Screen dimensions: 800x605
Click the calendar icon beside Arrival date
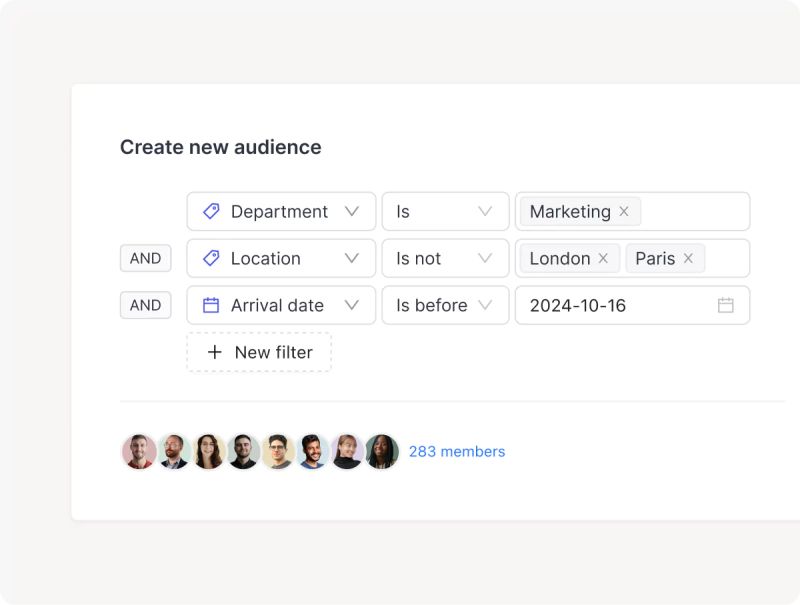pyautogui.click(x=211, y=305)
